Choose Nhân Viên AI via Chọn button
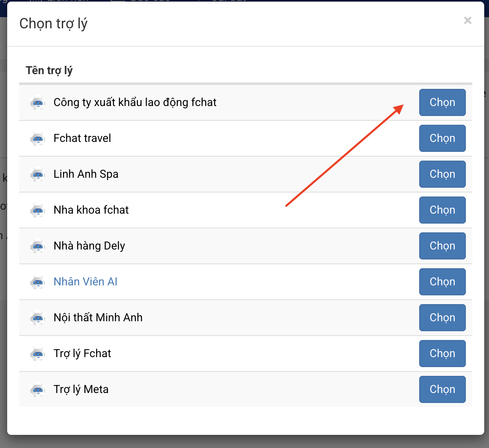This screenshot has width=489, height=448. tap(442, 282)
